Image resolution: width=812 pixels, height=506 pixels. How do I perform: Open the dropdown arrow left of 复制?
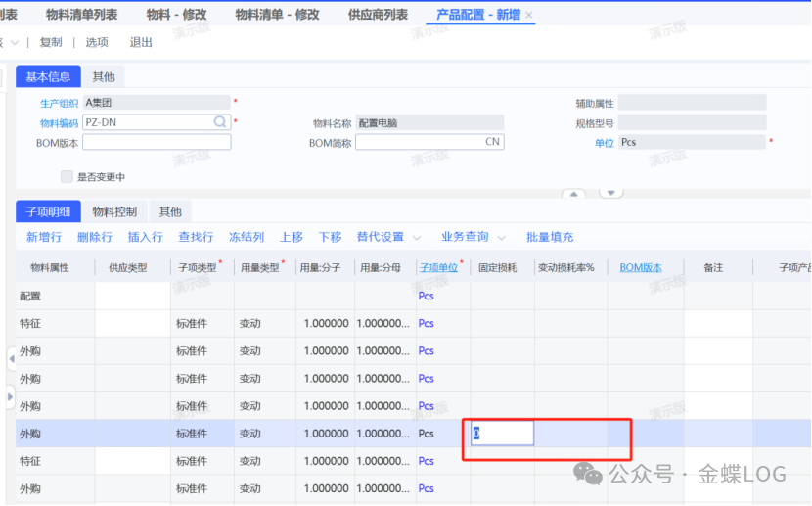(15, 43)
